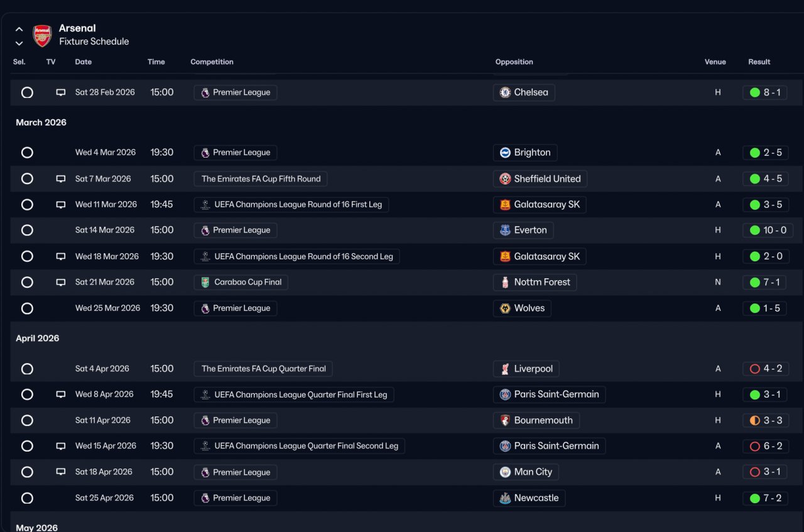
Task: Select the Liverpool fixture radio button
Action: [27, 369]
